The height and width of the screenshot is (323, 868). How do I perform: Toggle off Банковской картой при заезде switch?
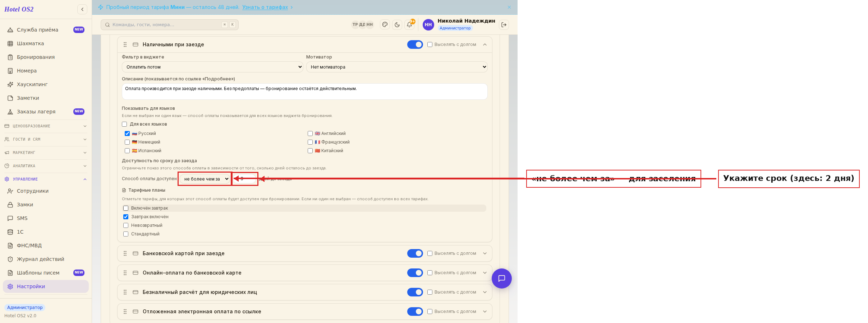[x=415, y=253]
